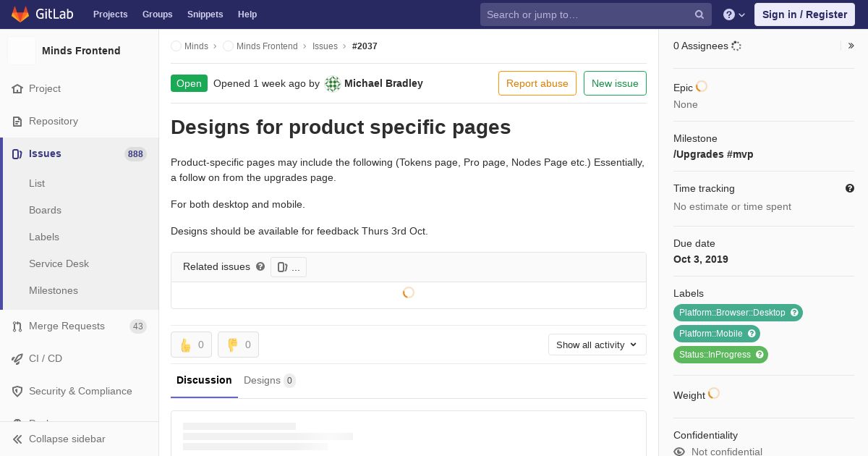Image resolution: width=868 pixels, height=456 pixels.
Task: Open Michael Bradley's profile link
Action: click(x=383, y=83)
